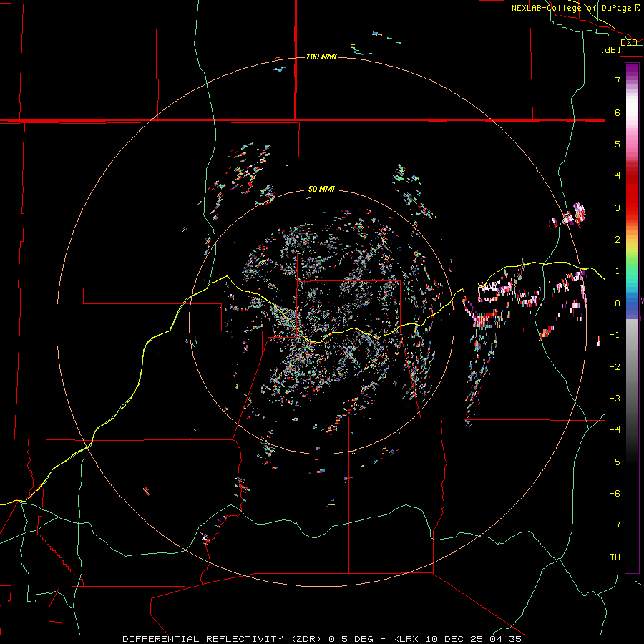The width and height of the screenshot is (644, 644).
Task: Click the -7 value on the scale
Action: coord(615,525)
